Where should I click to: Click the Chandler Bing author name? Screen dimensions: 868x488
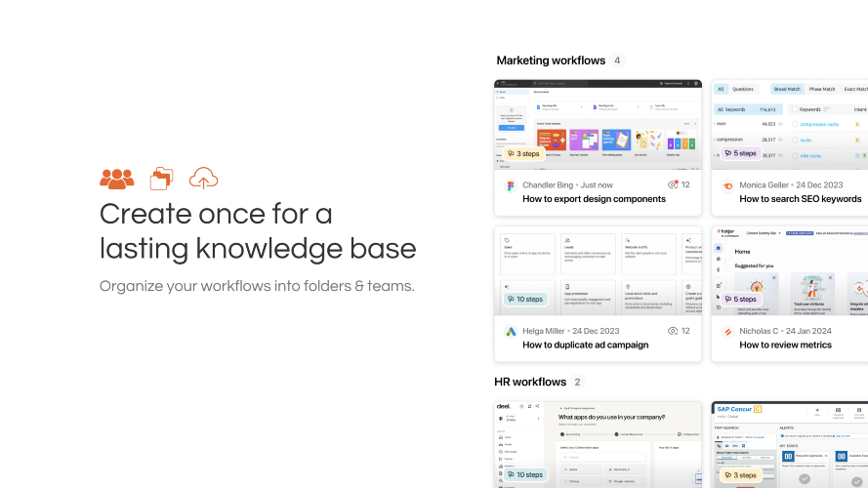pyautogui.click(x=548, y=185)
